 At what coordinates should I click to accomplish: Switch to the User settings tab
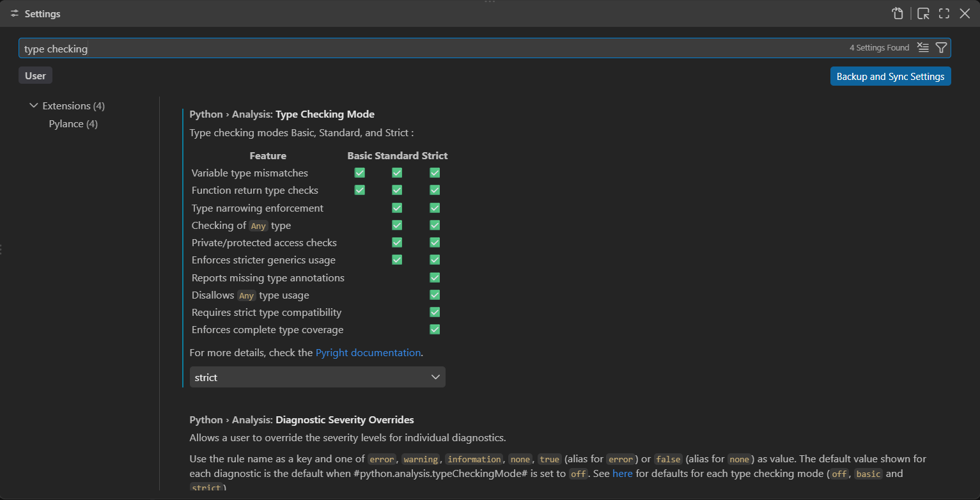(x=35, y=75)
